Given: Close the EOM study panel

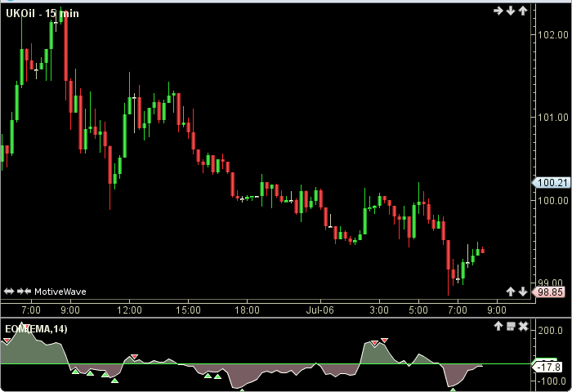Looking at the screenshot, I should click(523, 326).
